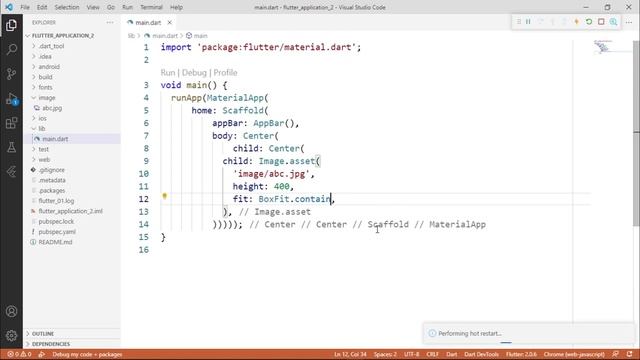Expand the ios folder

(42, 118)
